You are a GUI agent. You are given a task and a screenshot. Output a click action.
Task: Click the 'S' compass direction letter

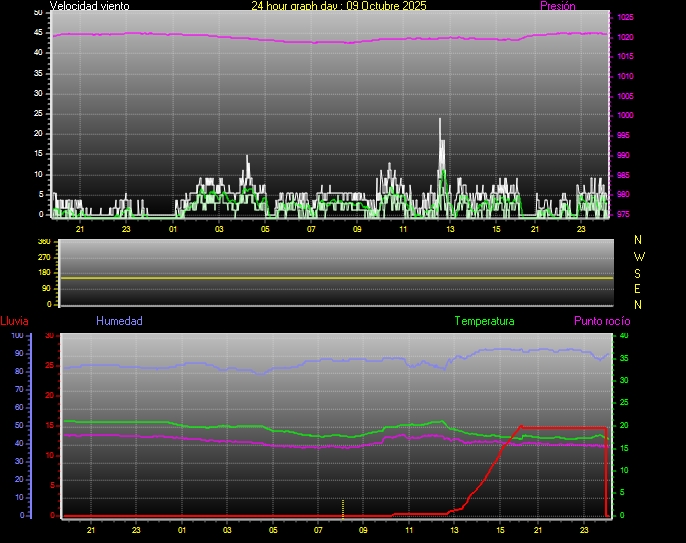(639, 272)
